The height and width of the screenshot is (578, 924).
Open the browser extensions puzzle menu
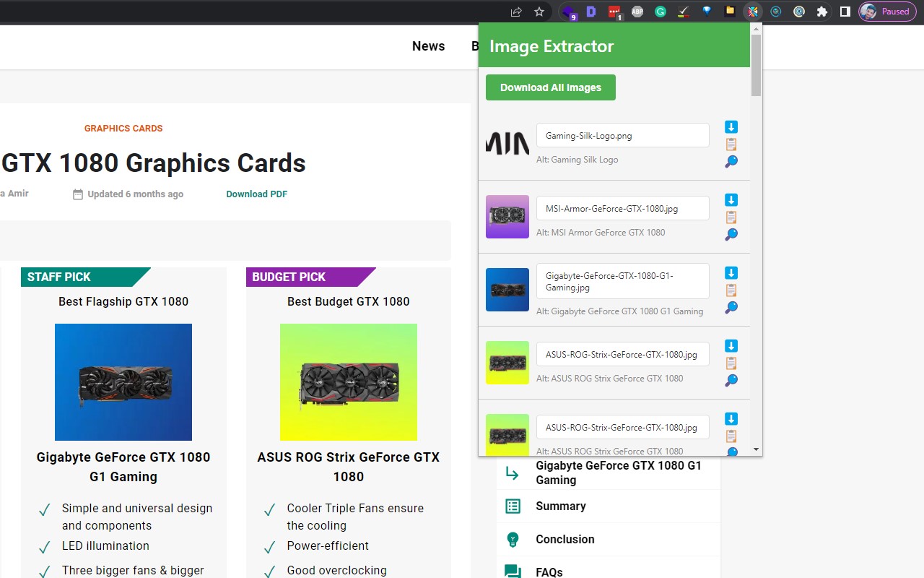pos(821,12)
